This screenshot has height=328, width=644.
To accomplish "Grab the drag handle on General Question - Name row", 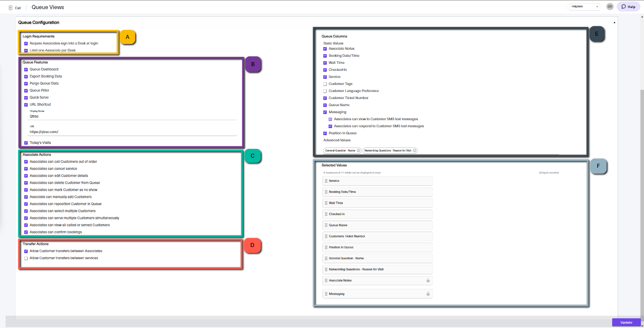I will [x=326, y=258].
